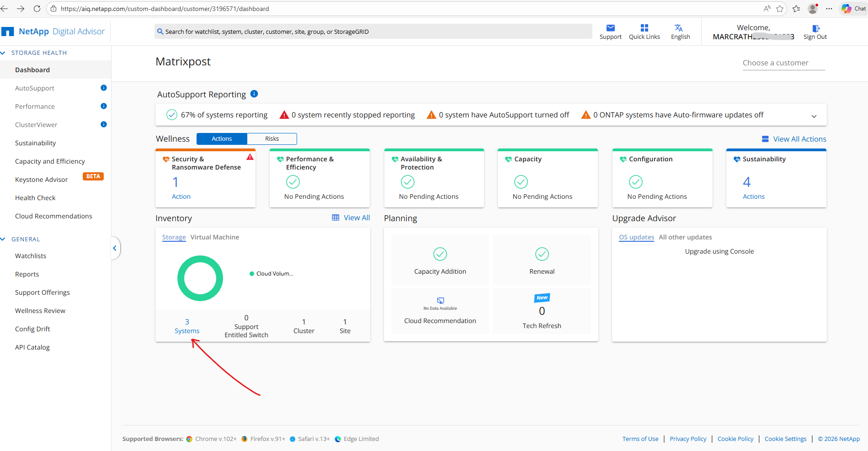Click the info badge next to ClusterViewer
Screen dimensions: 868x451
coord(104,124)
